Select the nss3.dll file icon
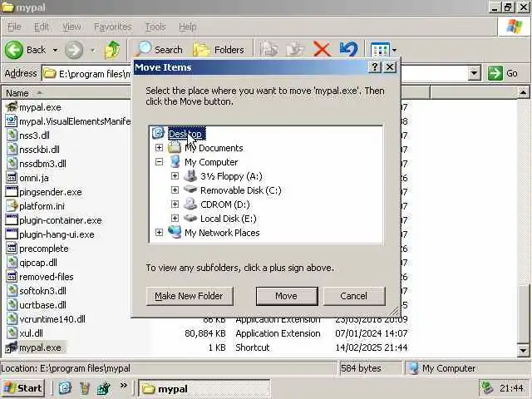The width and height of the screenshot is (532, 399). point(12,135)
